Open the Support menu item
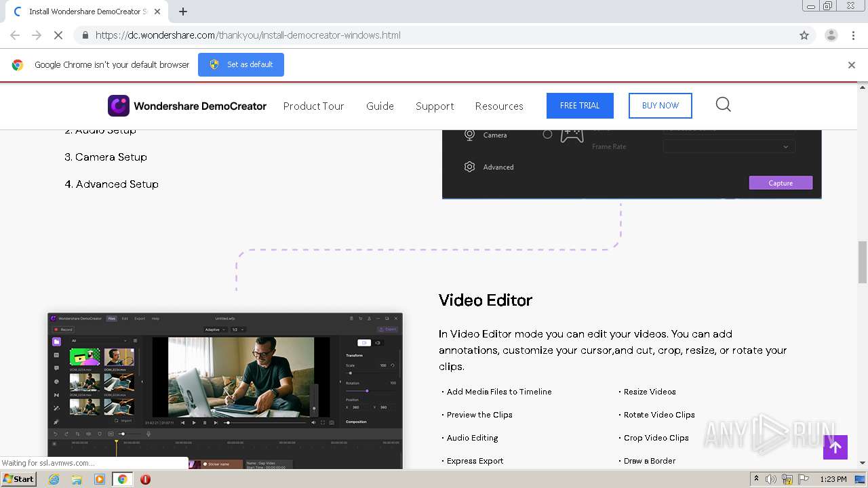Viewport: 868px width, 488px height. tap(435, 106)
